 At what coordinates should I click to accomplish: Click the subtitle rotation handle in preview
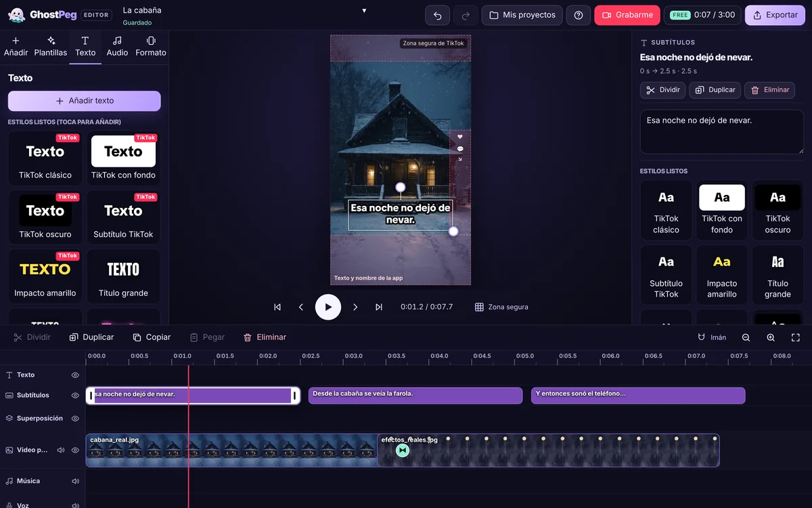400,187
